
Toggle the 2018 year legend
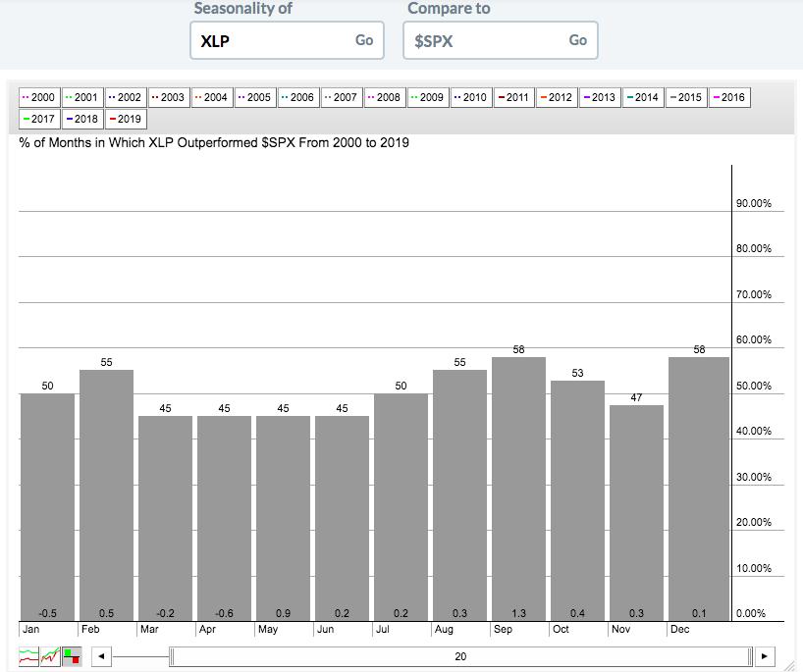coord(82,119)
